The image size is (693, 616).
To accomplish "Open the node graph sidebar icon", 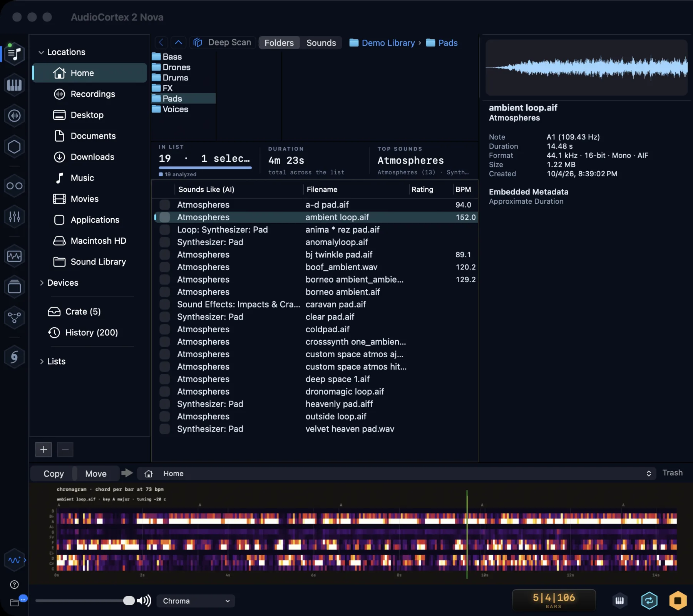I will [x=14, y=318].
